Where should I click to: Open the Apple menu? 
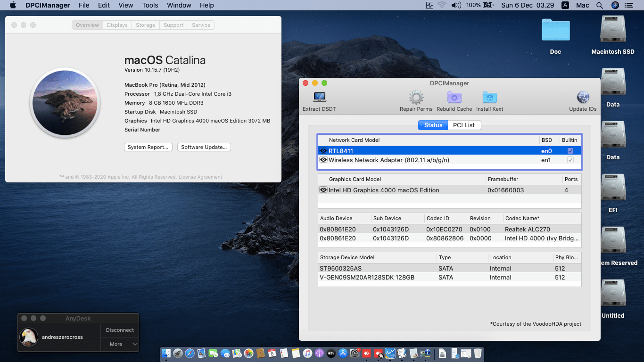(x=13, y=5)
